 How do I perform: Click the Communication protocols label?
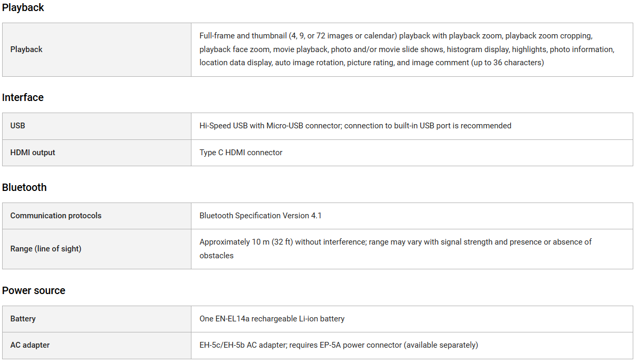pyautogui.click(x=56, y=216)
